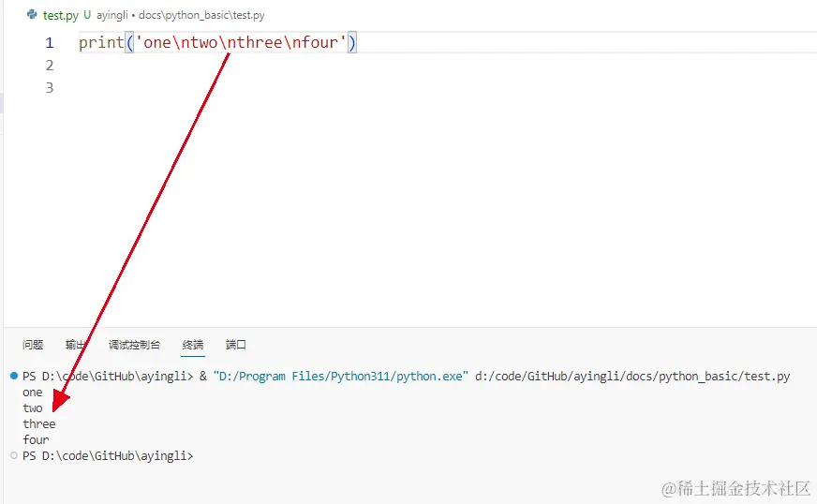This screenshot has width=817, height=504.
Task: Click the 'three' output line in terminal
Action: pyautogui.click(x=39, y=423)
